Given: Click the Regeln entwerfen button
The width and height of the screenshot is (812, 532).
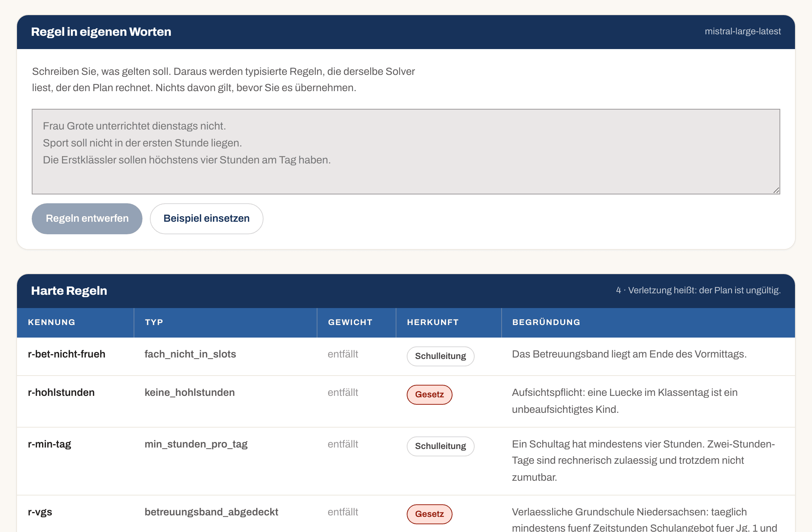Looking at the screenshot, I should (x=87, y=218).
